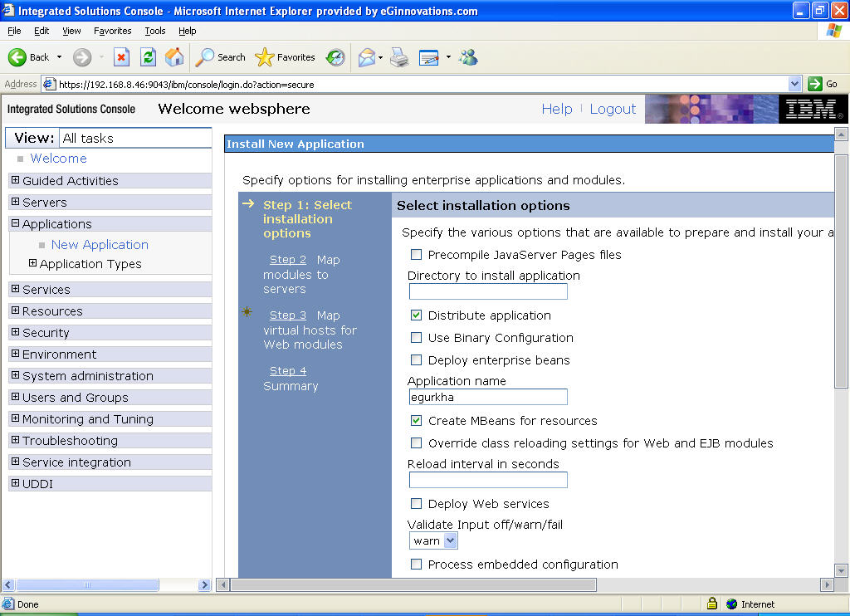
Task: Open the Favorites menu
Action: click(x=112, y=31)
